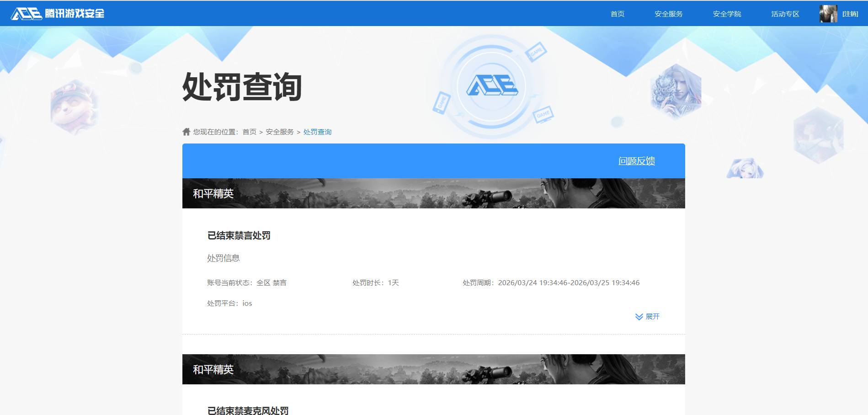The image size is (868, 415).
Task: Click the large 处罚查询 page title
Action: 242,86
